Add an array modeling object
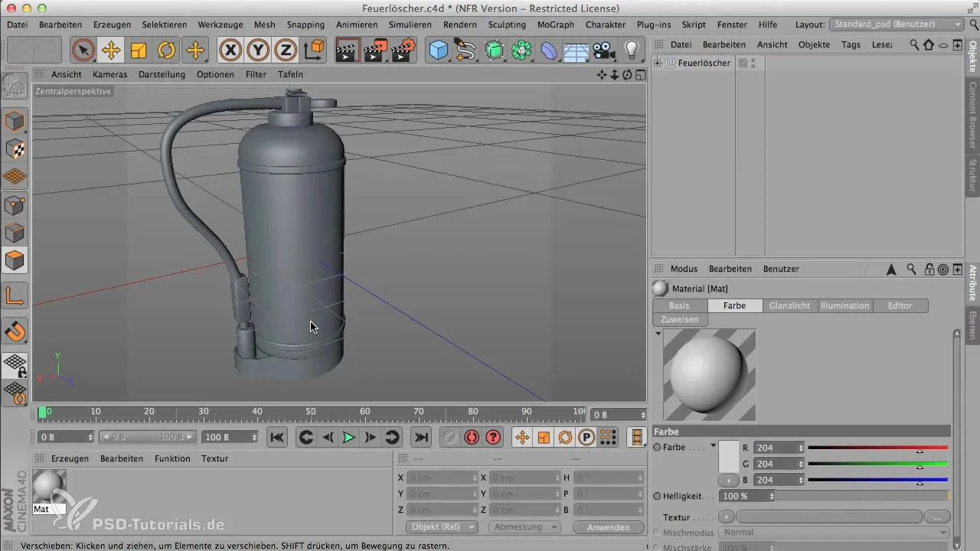 tap(521, 51)
